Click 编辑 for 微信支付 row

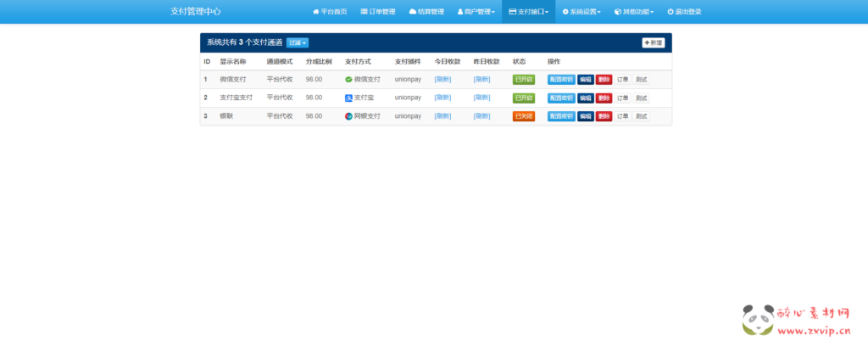pyautogui.click(x=586, y=79)
